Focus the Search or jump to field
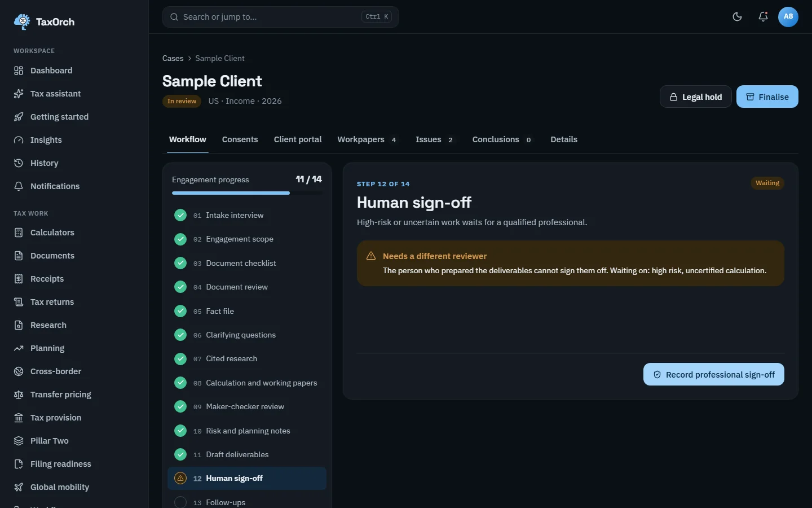The image size is (812, 508). tap(281, 17)
